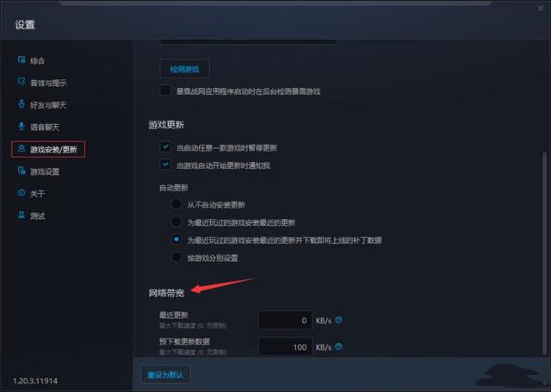Click help icon next to 预下载更新数据 KB/s

pyautogui.click(x=339, y=347)
